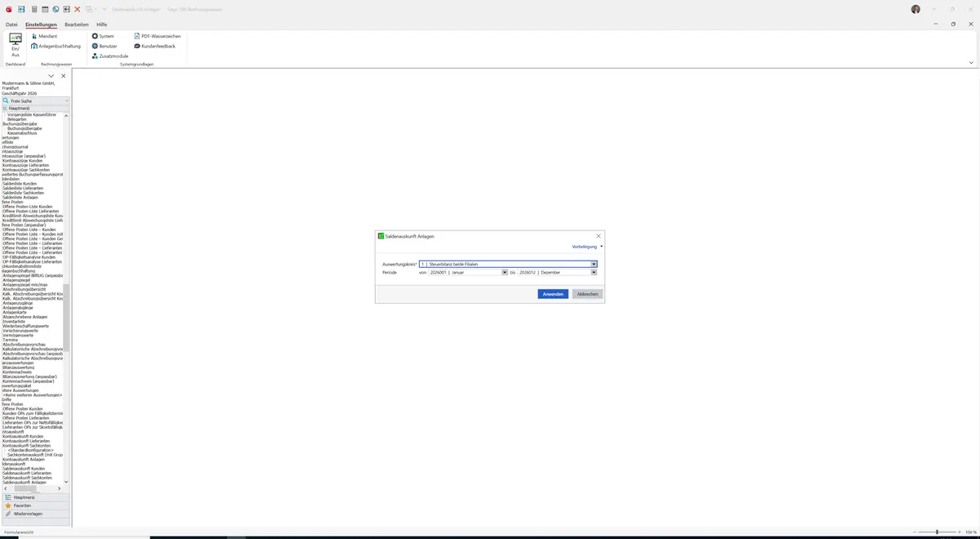The height and width of the screenshot is (539, 980).
Task: Click the Abbrechen button
Action: pyautogui.click(x=587, y=294)
